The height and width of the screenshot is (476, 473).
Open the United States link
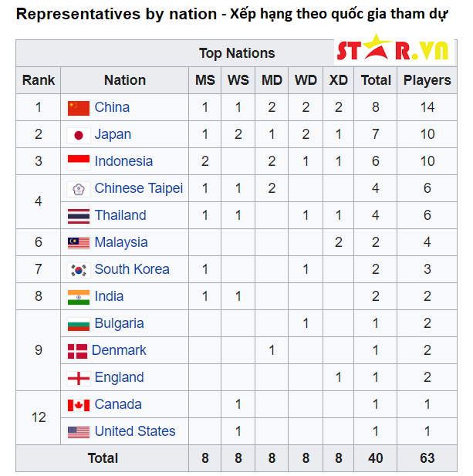[135, 431]
